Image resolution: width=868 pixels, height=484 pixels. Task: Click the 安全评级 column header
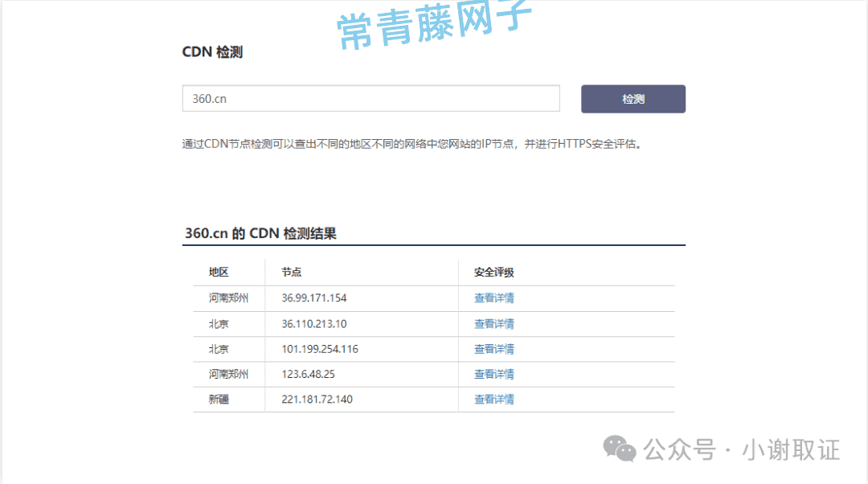(493, 272)
